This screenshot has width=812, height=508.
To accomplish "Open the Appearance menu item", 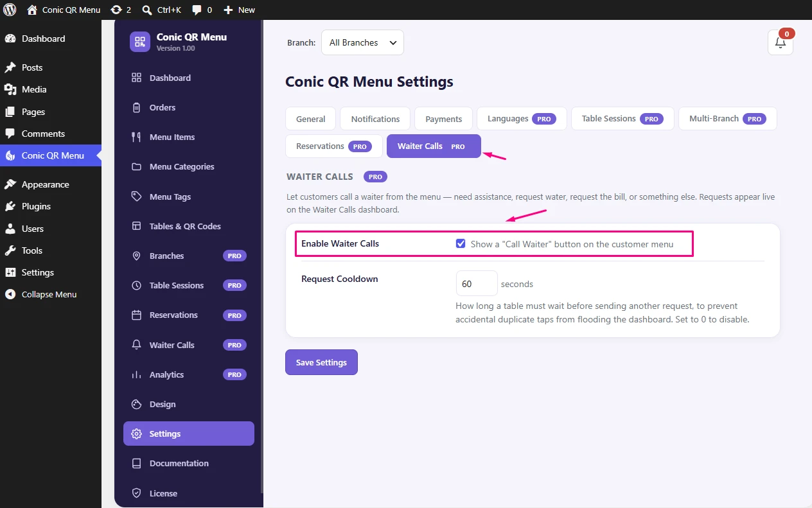I will click(x=51, y=184).
